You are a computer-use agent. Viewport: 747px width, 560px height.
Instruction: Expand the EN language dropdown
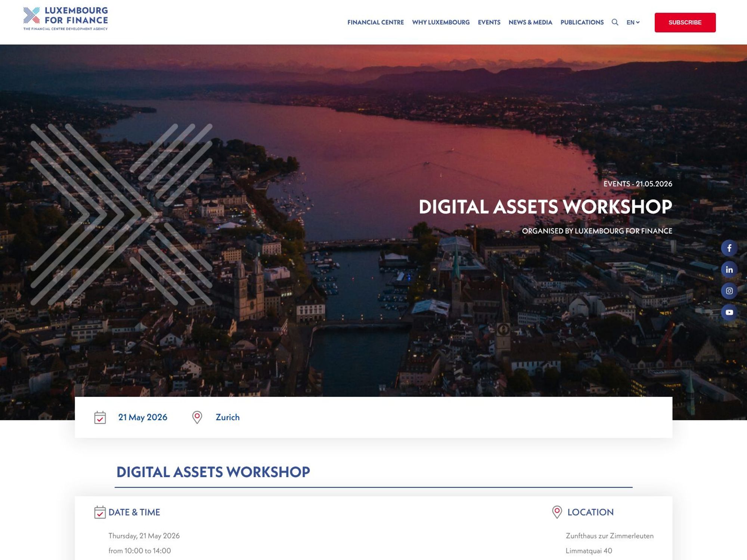(x=633, y=22)
